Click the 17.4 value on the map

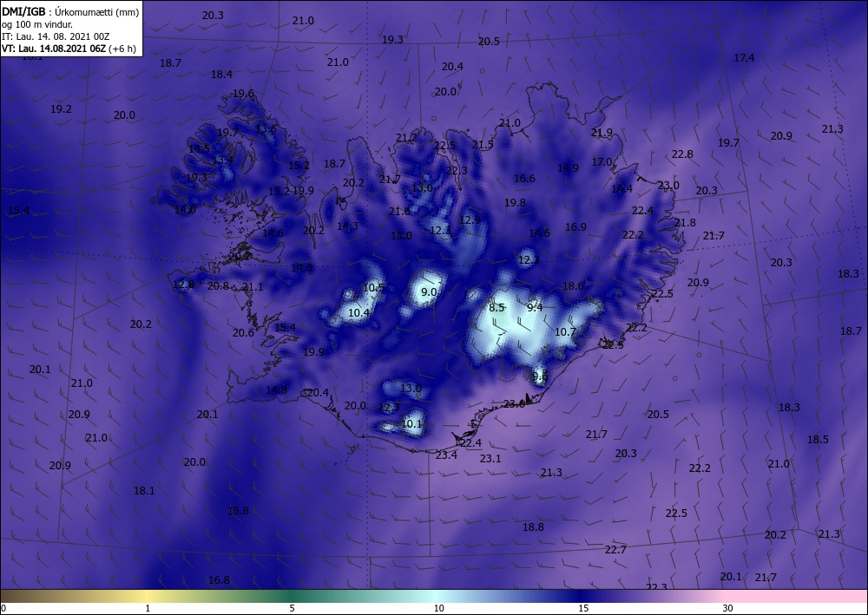[744, 57]
